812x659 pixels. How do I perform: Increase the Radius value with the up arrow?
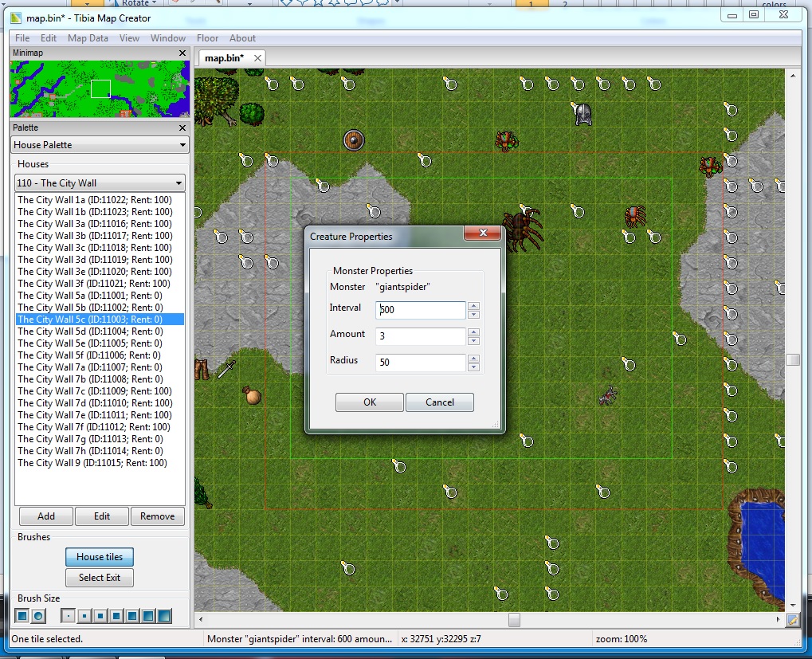tap(473, 359)
